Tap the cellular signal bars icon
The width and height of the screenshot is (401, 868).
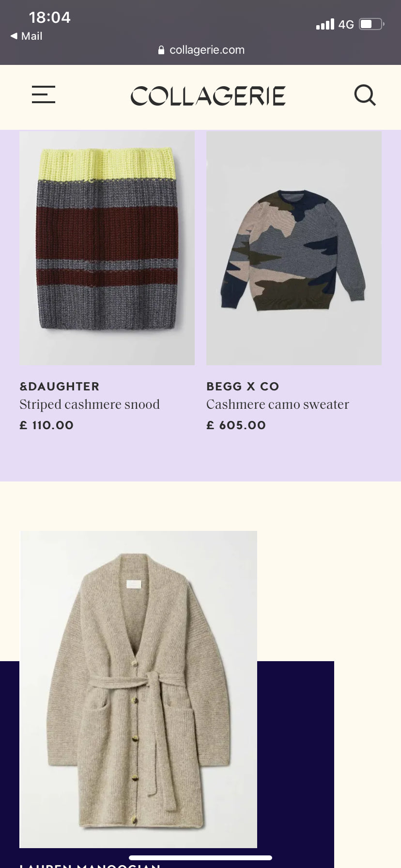point(325,24)
